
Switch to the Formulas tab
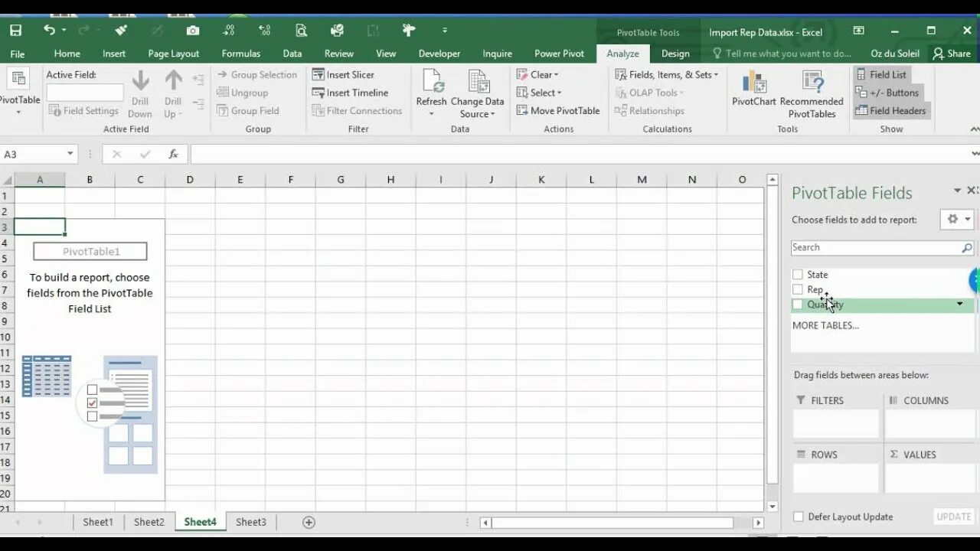(241, 54)
